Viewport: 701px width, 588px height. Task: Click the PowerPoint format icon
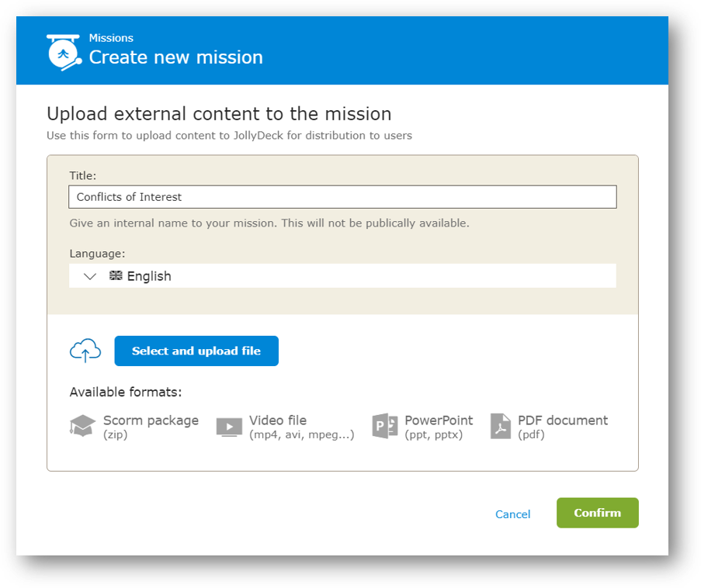tap(385, 426)
